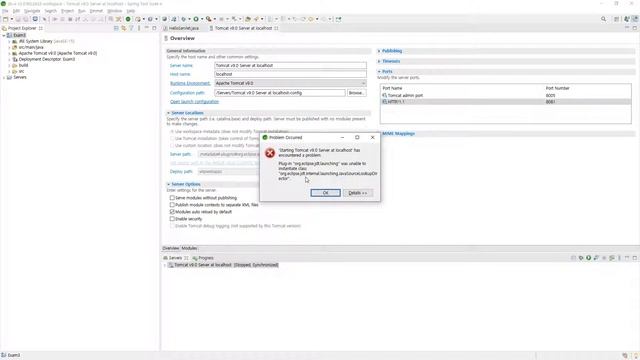
Task: Open the File menu
Action: 5,11
